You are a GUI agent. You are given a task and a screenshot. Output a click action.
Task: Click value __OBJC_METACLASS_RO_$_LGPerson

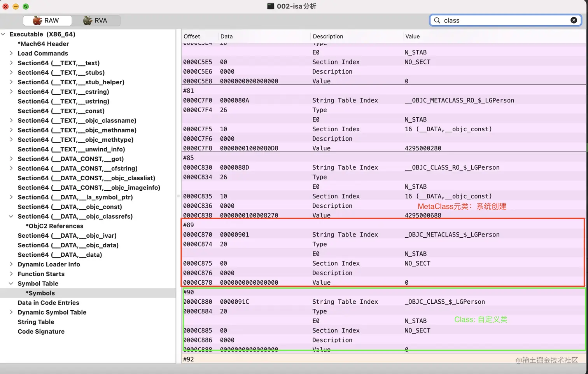[x=459, y=100]
